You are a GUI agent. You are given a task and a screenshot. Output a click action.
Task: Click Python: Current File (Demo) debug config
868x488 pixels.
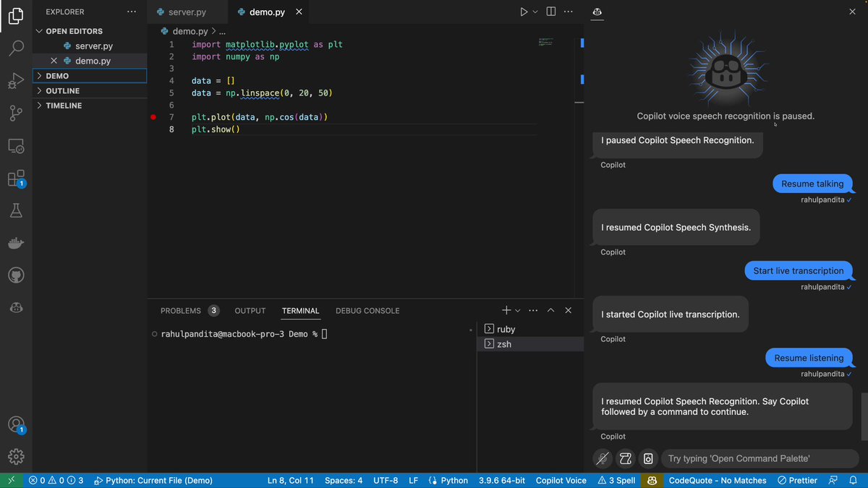[153, 481]
